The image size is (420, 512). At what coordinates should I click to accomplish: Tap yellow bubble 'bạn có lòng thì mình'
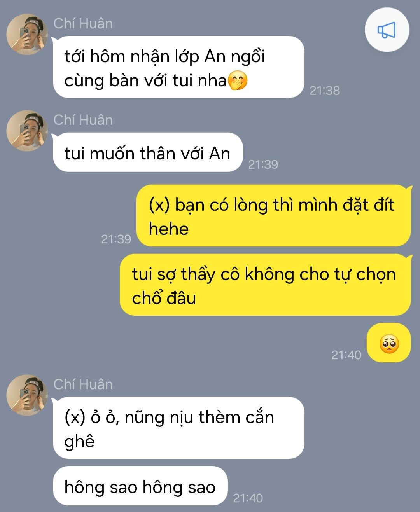click(x=274, y=215)
